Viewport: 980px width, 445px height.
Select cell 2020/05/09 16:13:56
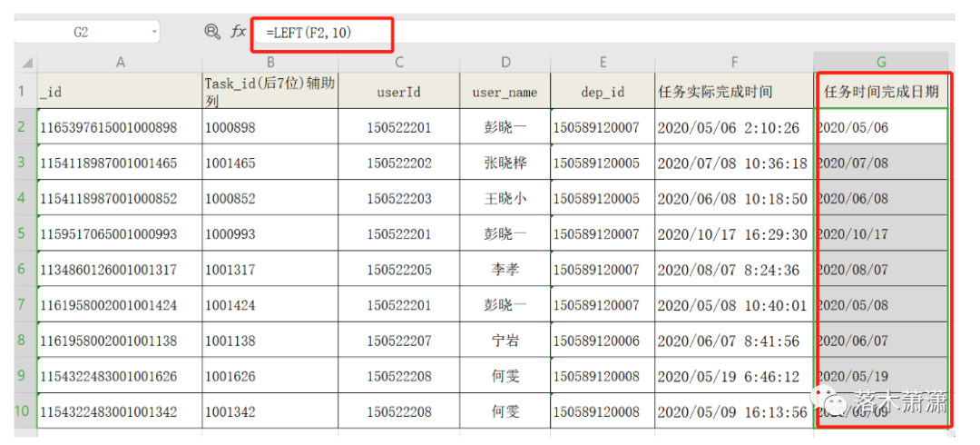(x=734, y=411)
